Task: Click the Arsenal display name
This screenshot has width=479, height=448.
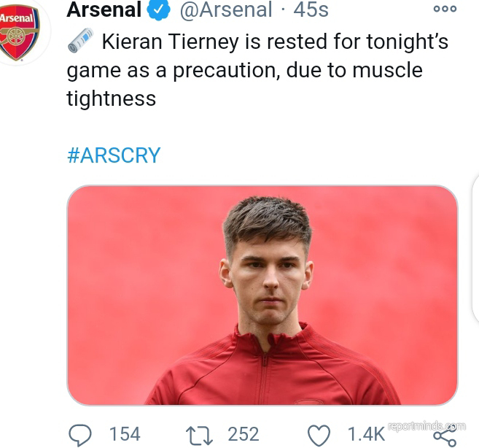Action: (x=104, y=9)
